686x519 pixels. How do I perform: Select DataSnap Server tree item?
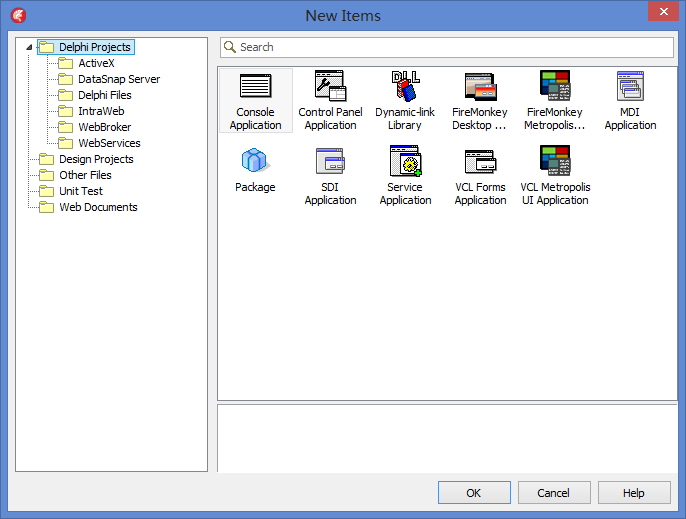pyautogui.click(x=118, y=79)
